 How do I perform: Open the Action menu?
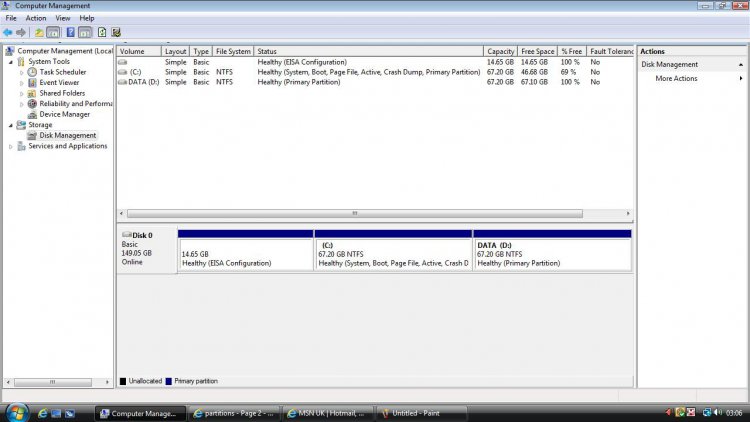[36, 18]
